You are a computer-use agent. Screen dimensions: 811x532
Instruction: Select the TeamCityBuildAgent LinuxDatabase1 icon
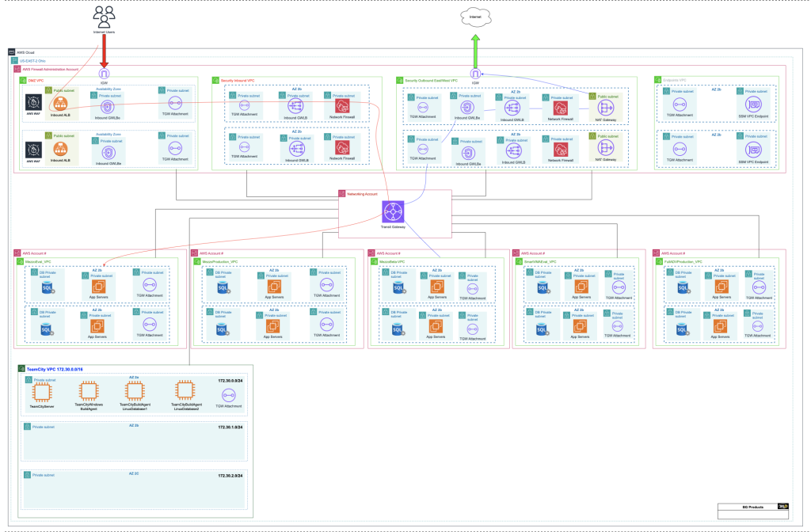click(138, 392)
